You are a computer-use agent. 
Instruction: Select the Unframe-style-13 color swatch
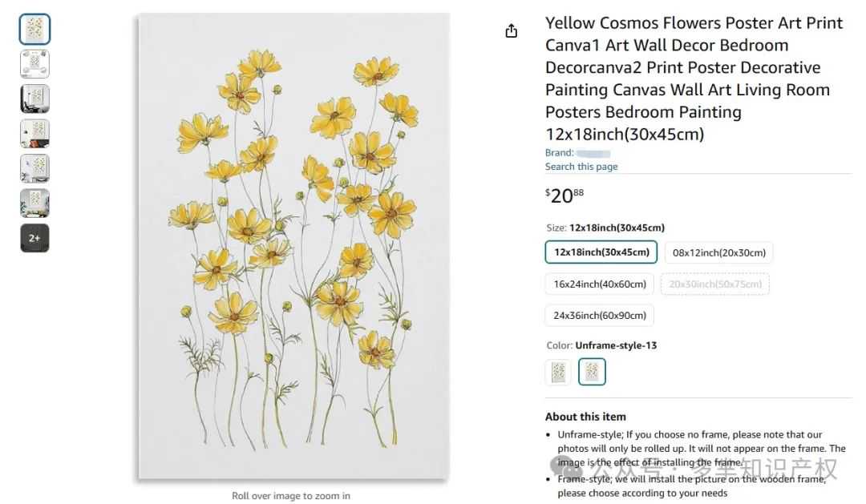click(592, 372)
